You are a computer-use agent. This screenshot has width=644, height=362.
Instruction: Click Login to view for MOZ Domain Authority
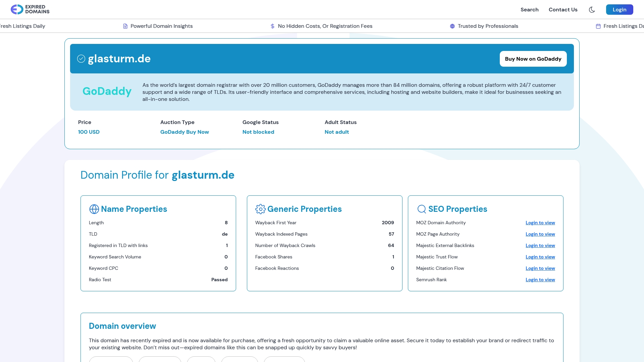pyautogui.click(x=540, y=223)
